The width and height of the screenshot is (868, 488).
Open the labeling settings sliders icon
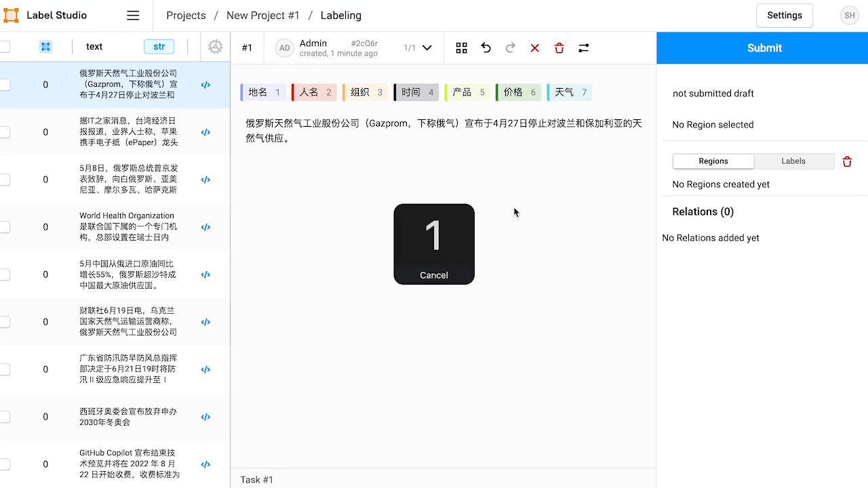pyautogui.click(x=583, y=47)
